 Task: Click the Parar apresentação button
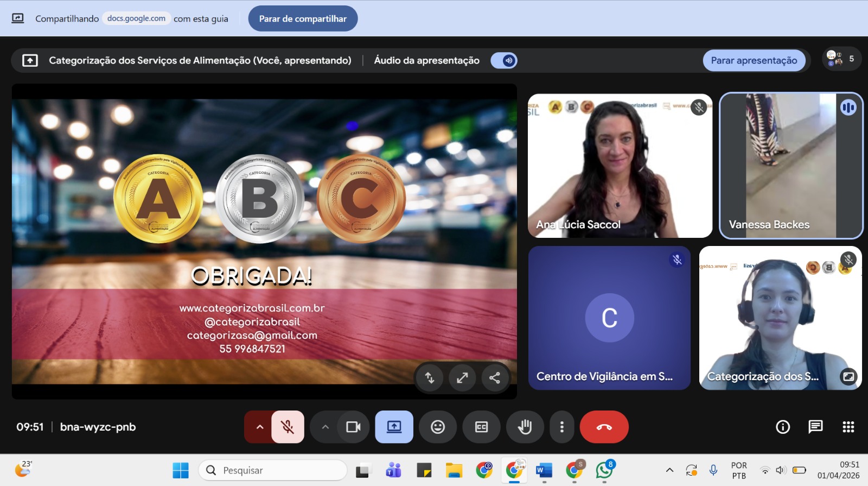754,60
